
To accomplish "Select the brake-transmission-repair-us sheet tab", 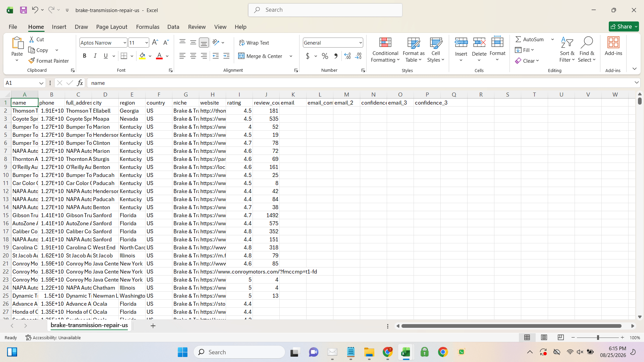I will click(89, 325).
